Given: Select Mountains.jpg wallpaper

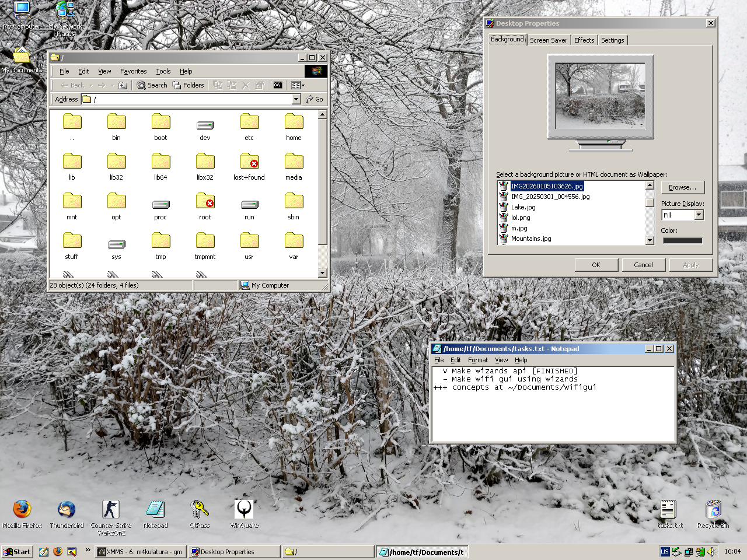Looking at the screenshot, I should [531, 239].
